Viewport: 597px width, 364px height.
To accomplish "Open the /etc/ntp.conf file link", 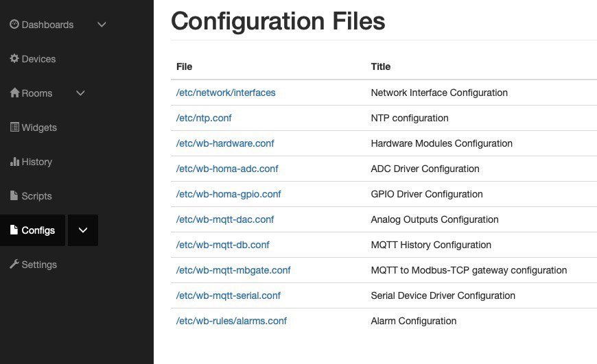I will 204,118.
